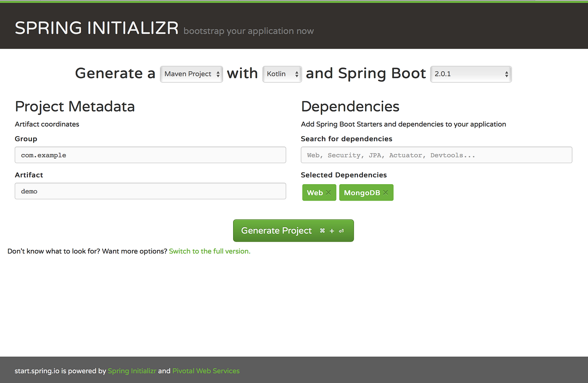Viewport: 588px width, 383px height.
Task: Remove the MongoDB dependency chip
Action: click(x=385, y=193)
